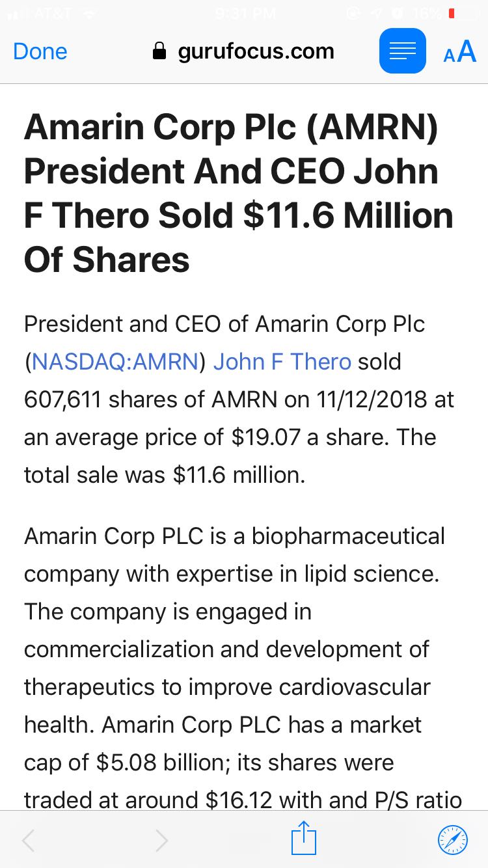The height and width of the screenshot is (868, 488).
Task: Tap the 16% battery percentage
Action: pyautogui.click(x=427, y=14)
